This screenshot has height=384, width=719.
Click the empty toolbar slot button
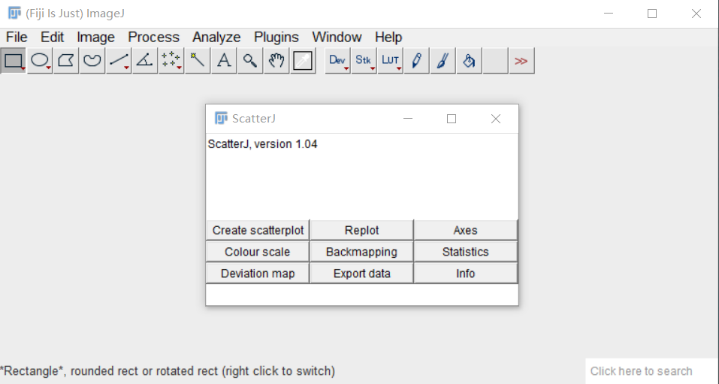click(x=495, y=61)
